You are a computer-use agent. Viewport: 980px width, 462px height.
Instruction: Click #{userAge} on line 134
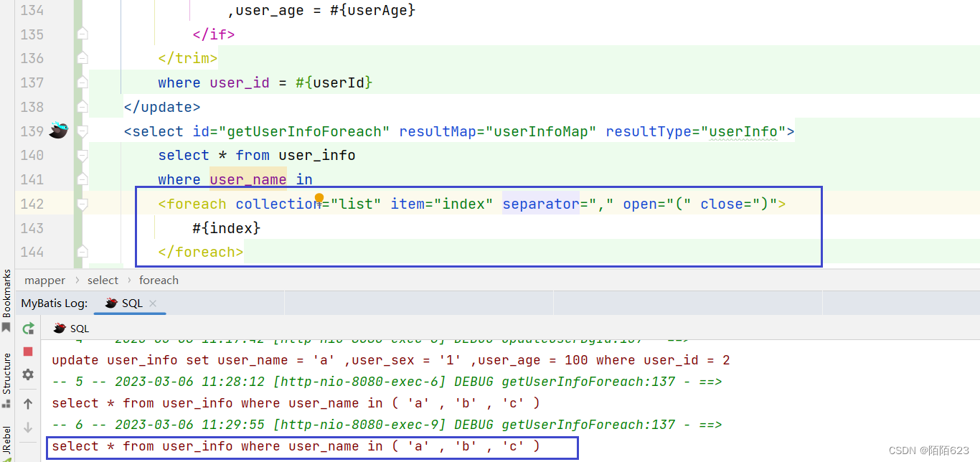pyautogui.click(x=373, y=10)
